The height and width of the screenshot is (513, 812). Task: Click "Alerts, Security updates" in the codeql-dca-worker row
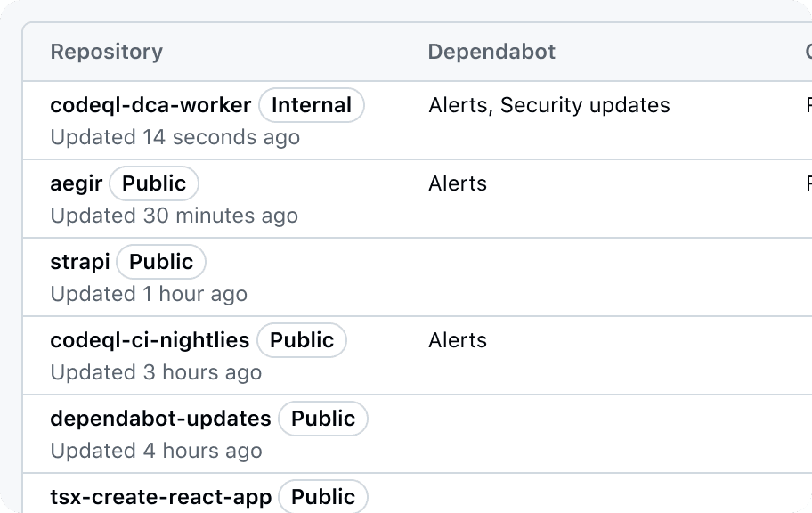pos(549,105)
